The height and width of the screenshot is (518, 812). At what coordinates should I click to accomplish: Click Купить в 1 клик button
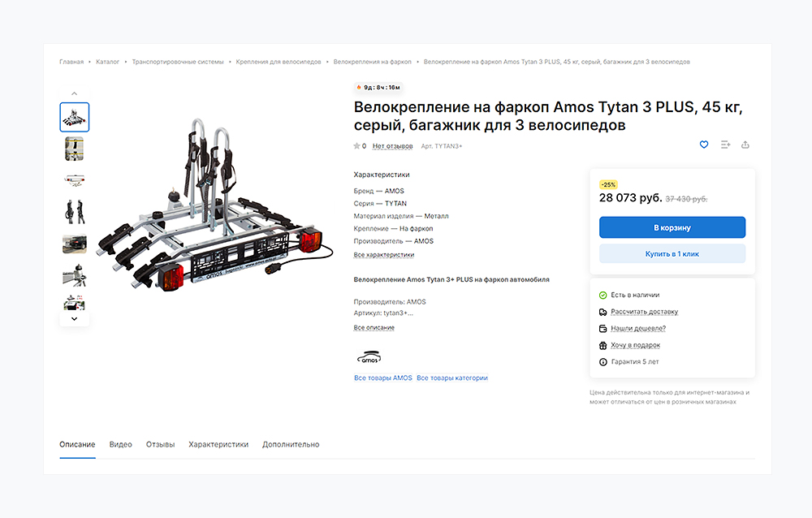[672, 254]
